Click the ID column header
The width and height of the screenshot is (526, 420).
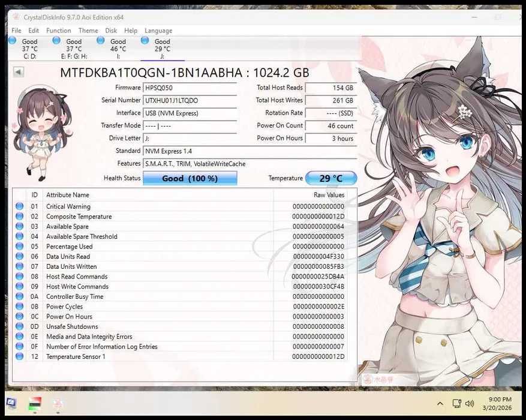[x=35, y=195]
